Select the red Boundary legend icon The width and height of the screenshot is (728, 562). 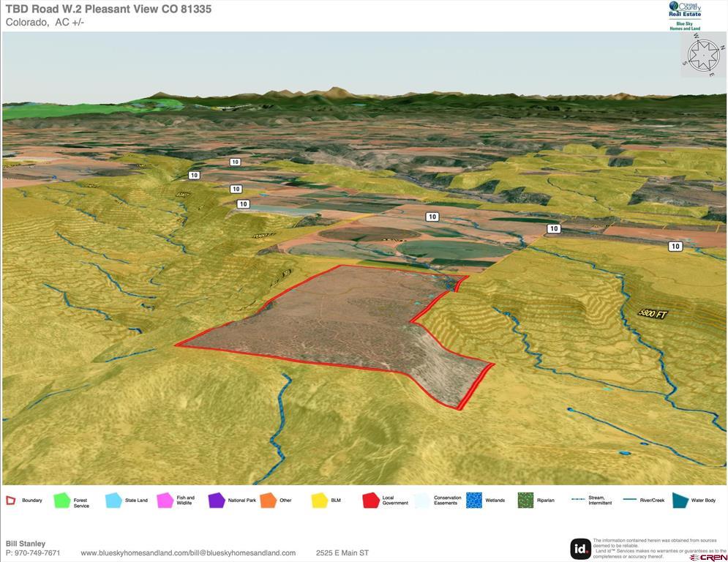(11, 501)
